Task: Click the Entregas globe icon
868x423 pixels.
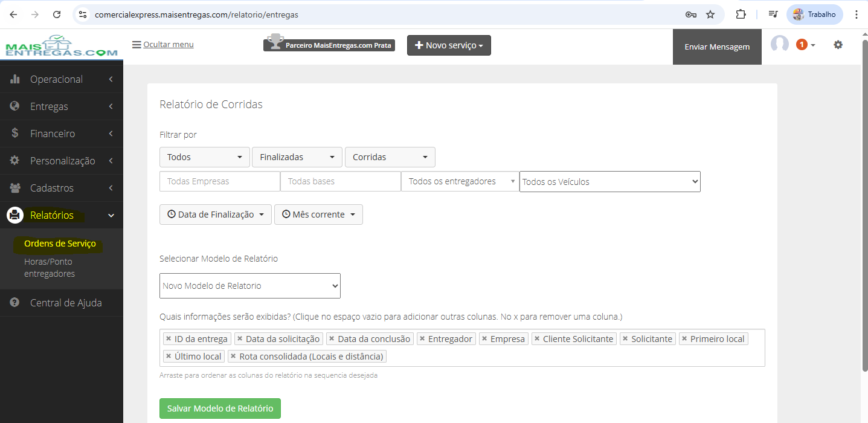Action: pyautogui.click(x=15, y=106)
